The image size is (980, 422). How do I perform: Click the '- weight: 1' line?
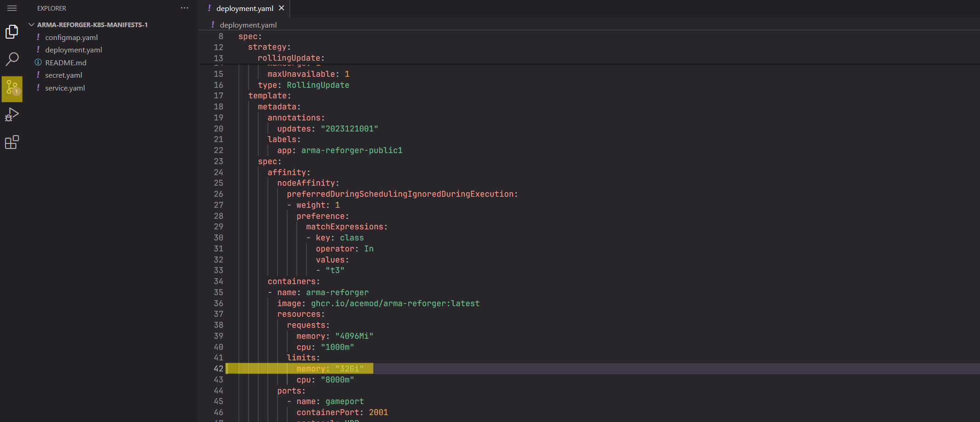coord(313,205)
